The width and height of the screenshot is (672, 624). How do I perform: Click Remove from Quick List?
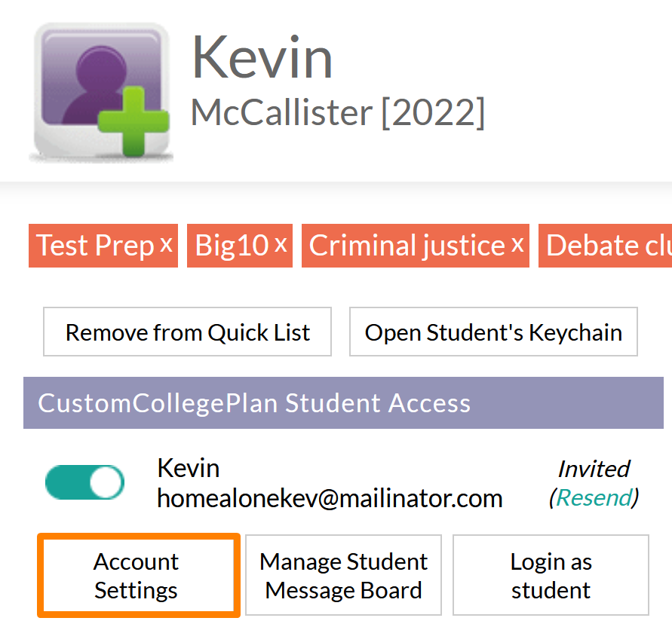(x=188, y=332)
